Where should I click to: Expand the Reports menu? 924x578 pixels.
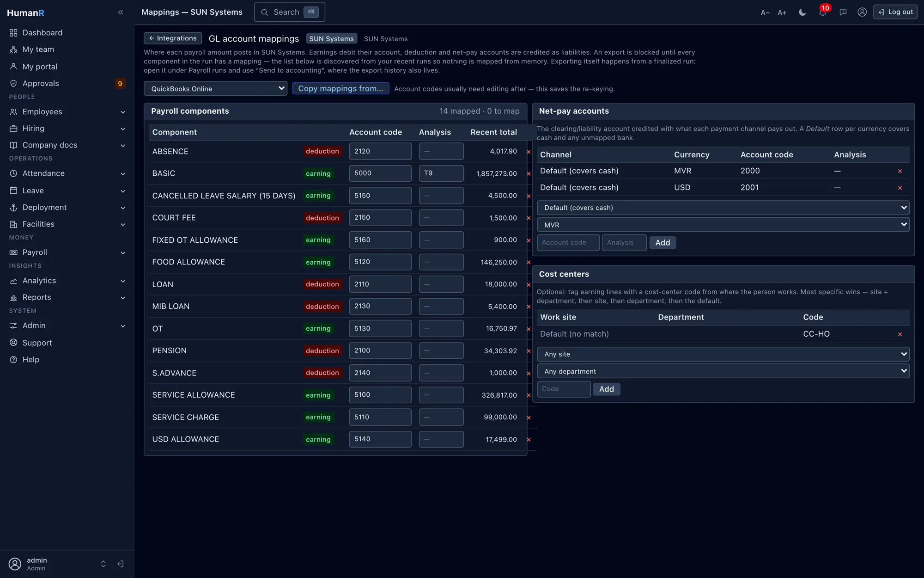pyautogui.click(x=67, y=297)
